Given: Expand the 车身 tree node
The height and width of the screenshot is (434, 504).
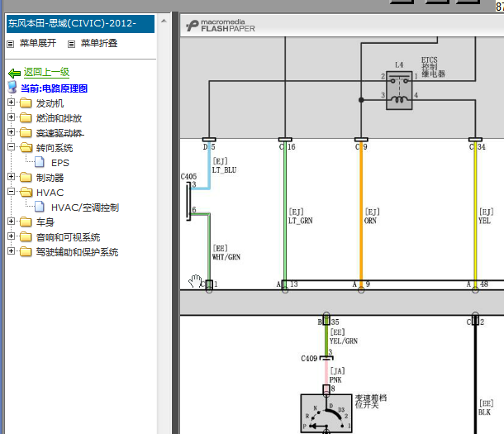Looking at the screenshot, I should (12, 222).
